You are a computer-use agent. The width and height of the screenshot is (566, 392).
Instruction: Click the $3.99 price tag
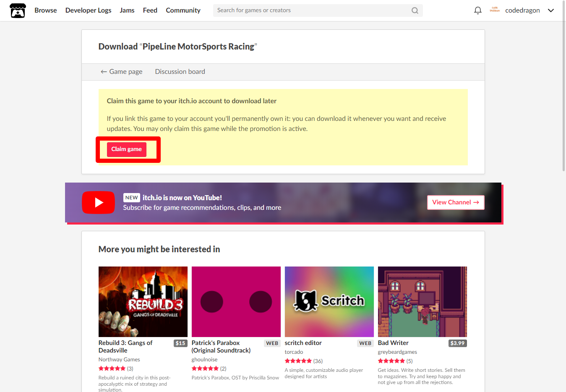tap(457, 343)
